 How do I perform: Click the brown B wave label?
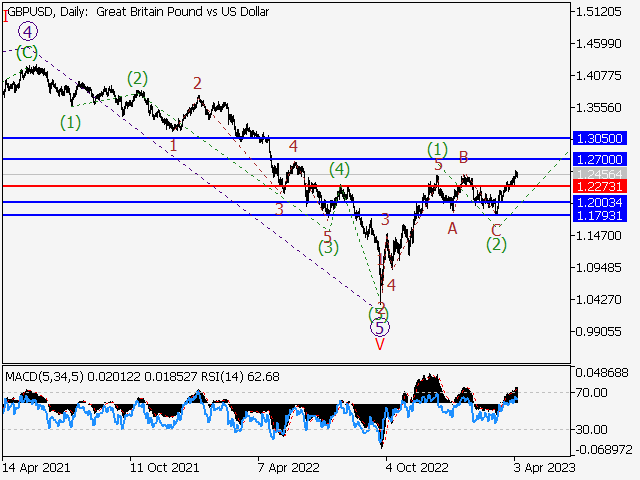tap(463, 157)
